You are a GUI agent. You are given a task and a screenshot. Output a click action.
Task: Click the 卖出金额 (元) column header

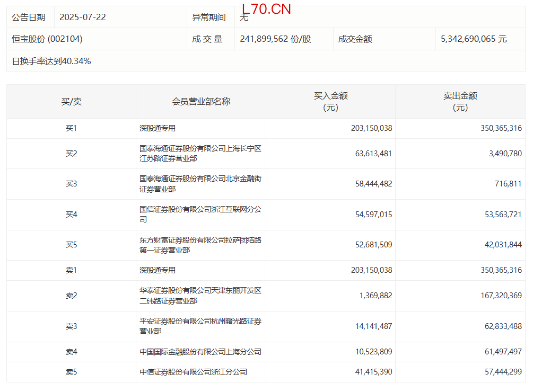coord(460,102)
